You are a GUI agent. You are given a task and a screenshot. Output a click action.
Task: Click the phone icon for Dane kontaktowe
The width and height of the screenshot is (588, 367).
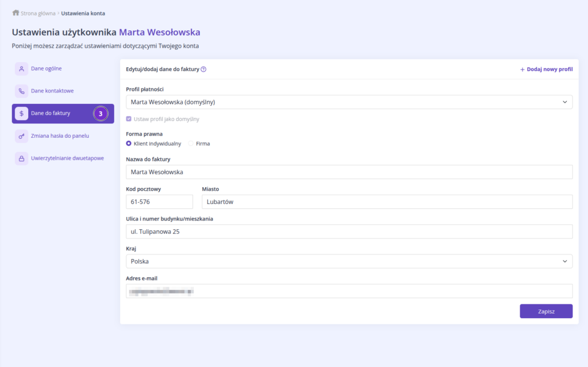pyautogui.click(x=21, y=91)
